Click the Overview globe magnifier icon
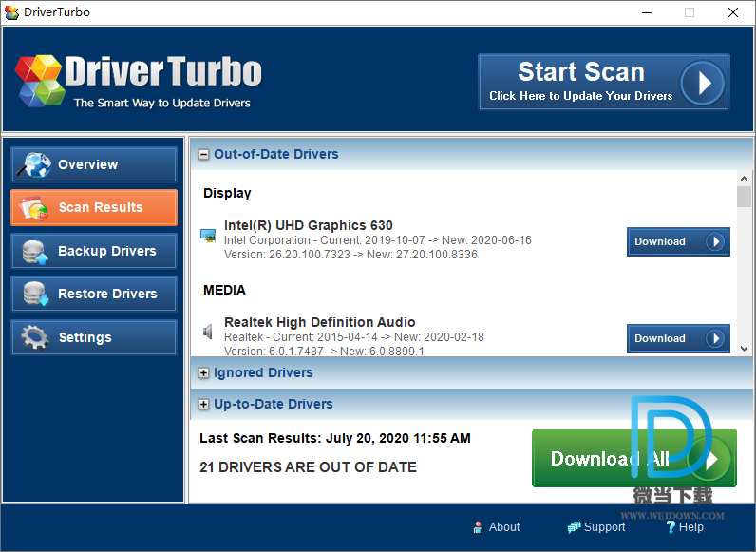Image resolution: width=756 pixels, height=552 pixels. (x=34, y=164)
